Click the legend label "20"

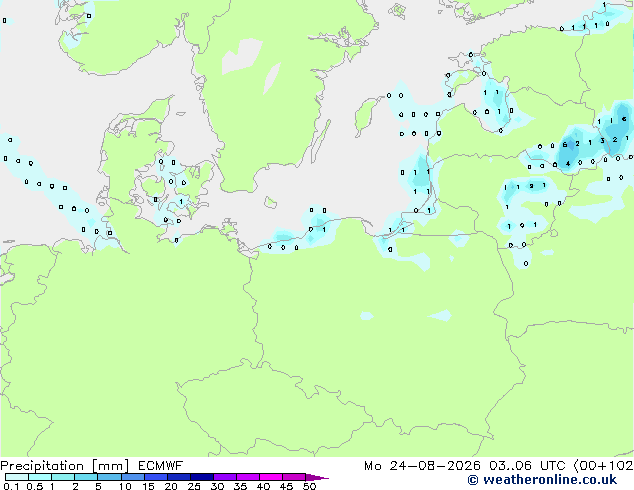tap(171, 486)
